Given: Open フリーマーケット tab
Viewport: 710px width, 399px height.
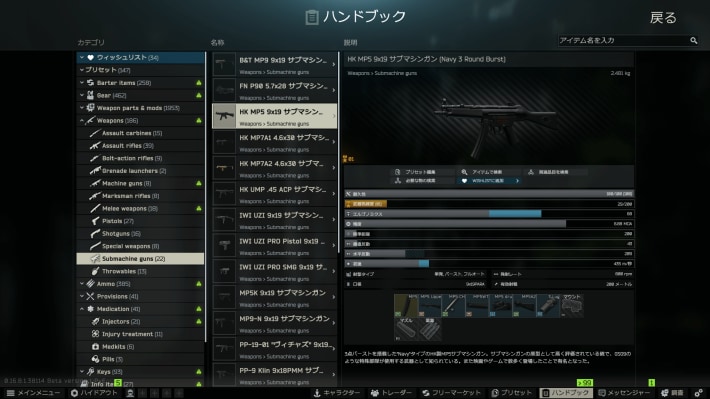Looking at the screenshot, I should [451, 393].
